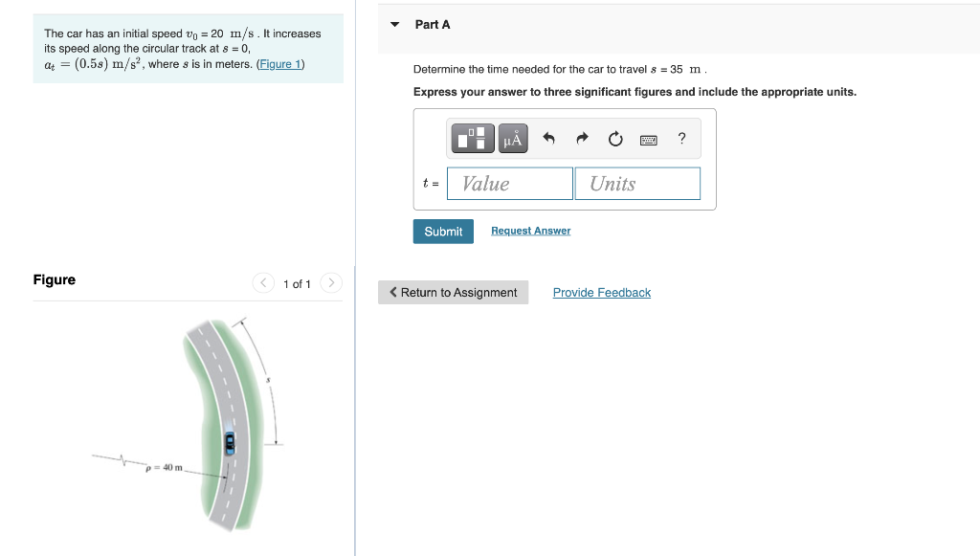This screenshot has width=980, height=556.
Task: Click the previous figure chevron
Action: pos(263,283)
